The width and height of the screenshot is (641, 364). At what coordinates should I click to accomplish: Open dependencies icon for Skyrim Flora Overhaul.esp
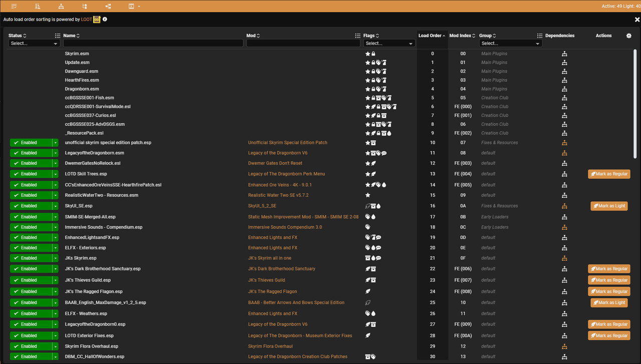click(564, 346)
